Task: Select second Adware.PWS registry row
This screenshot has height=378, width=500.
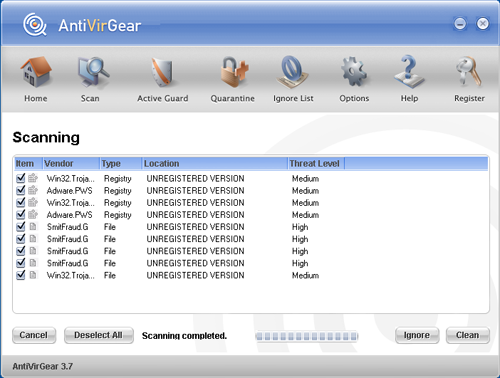Action: pos(251,215)
